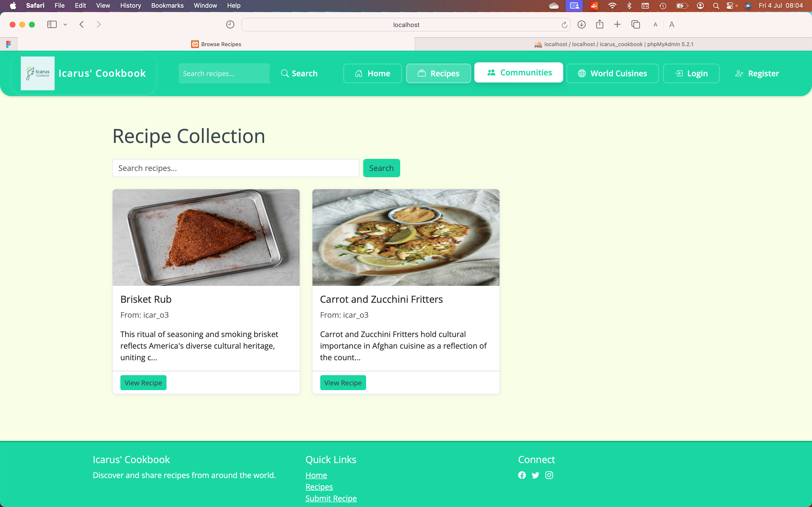Open the Twitter icon under Connect
Image resolution: width=812 pixels, height=507 pixels.
[536, 475]
